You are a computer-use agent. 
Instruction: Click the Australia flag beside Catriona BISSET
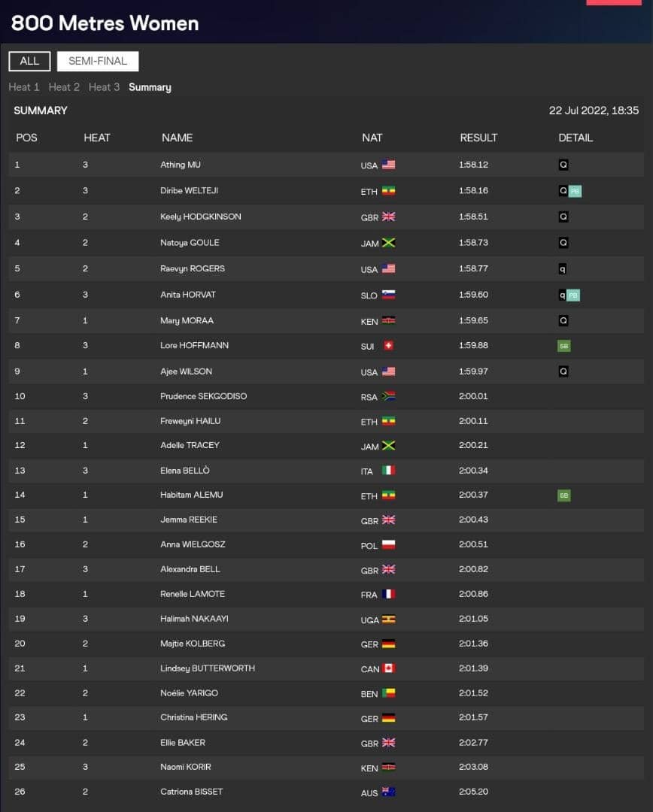[x=388, y=792]
